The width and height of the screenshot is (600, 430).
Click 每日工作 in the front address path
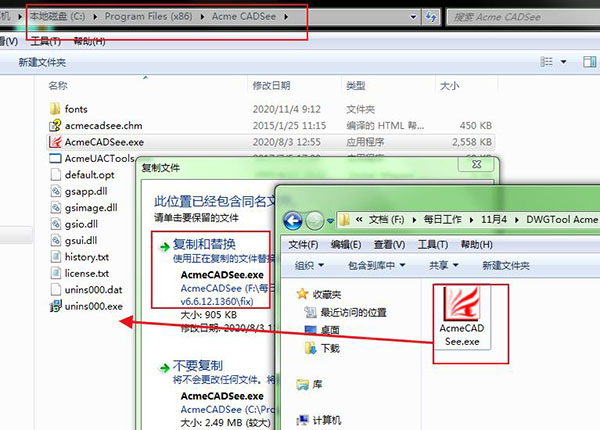point(442,220)
